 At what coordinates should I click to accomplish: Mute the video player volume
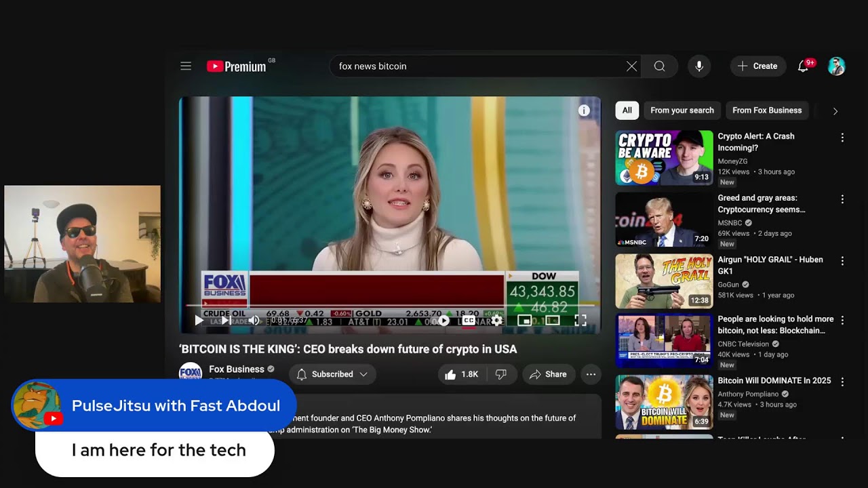pos(254,321)
